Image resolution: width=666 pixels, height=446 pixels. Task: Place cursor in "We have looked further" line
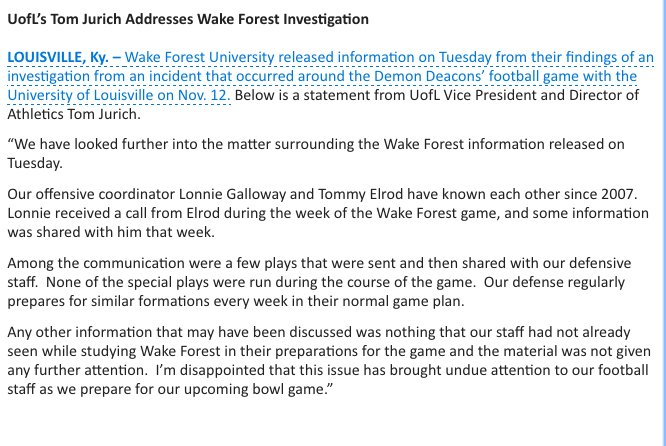tap(316, 144)
